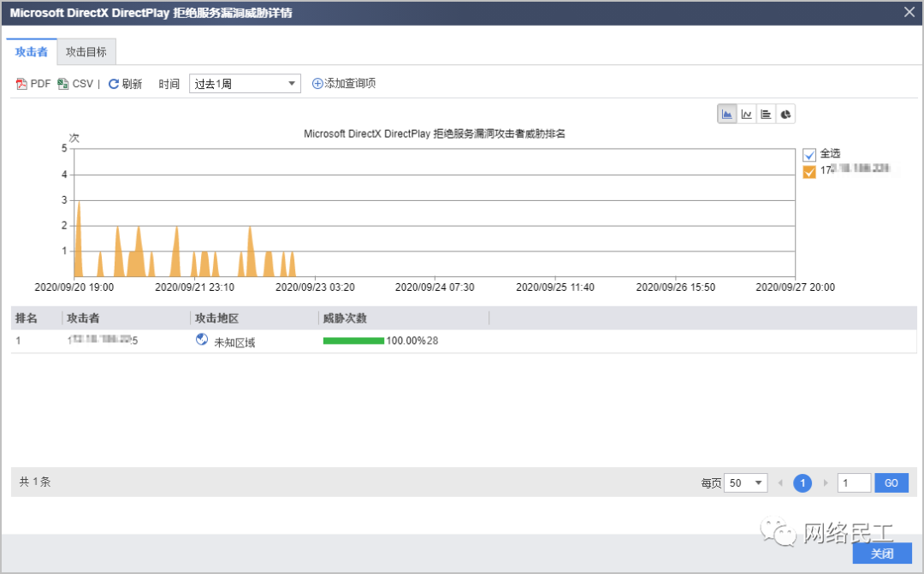Click threat count 28 in table row

pyautogui.click(x=433, y=340)
